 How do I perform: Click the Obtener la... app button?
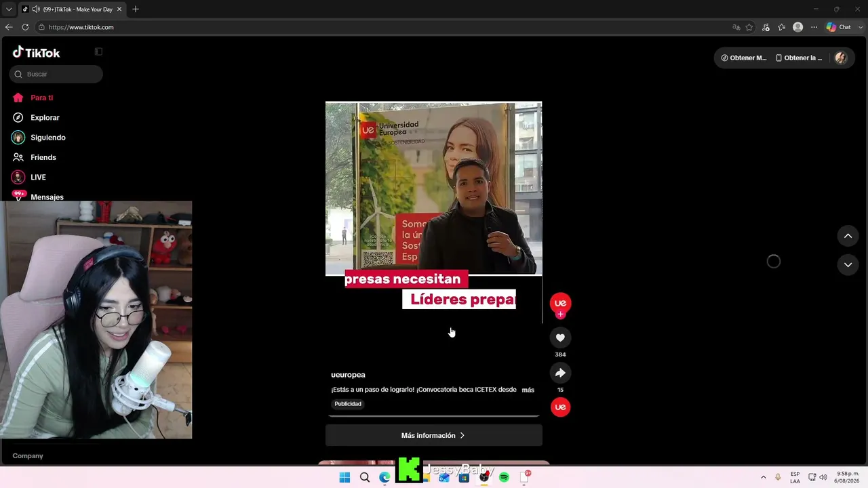(799, 58)
